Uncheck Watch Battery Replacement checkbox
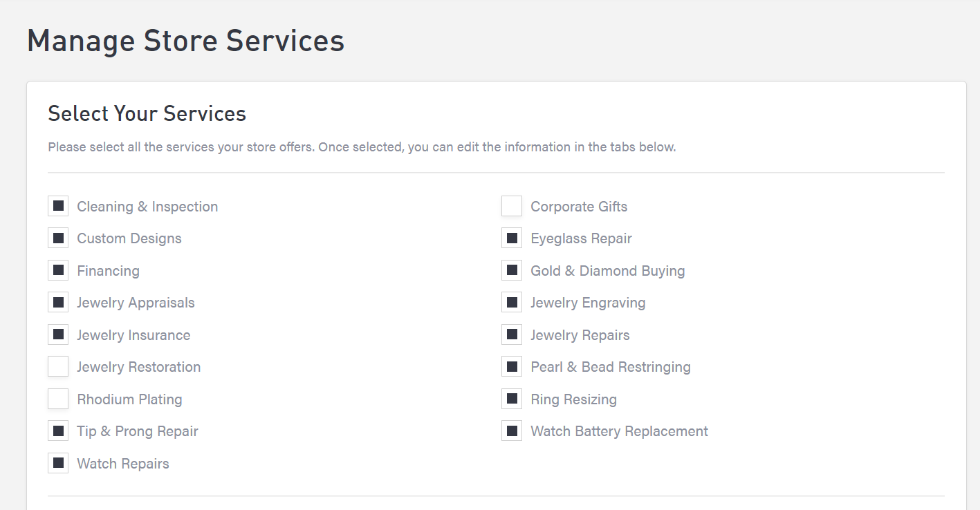 (512, 431)
